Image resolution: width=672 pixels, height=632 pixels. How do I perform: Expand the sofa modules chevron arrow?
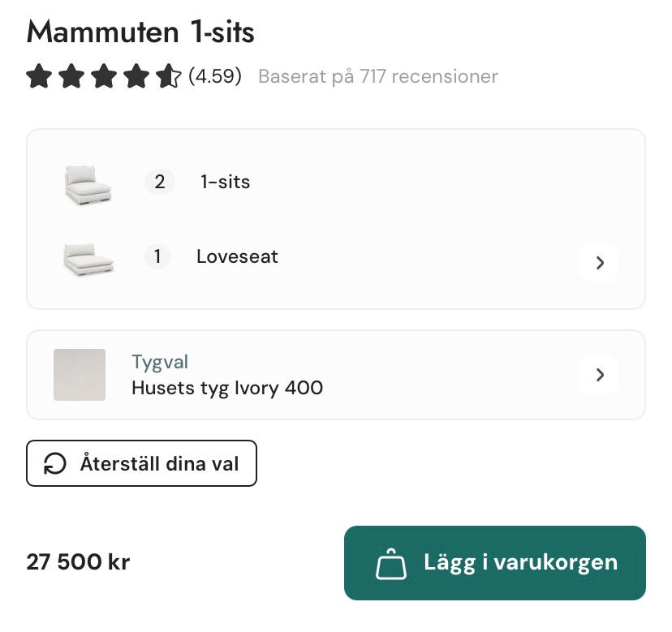(x=600, y=263)
